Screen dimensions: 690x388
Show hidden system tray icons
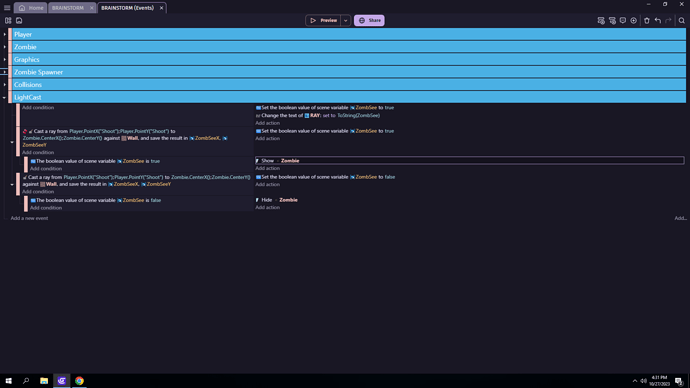click(635, 381)
